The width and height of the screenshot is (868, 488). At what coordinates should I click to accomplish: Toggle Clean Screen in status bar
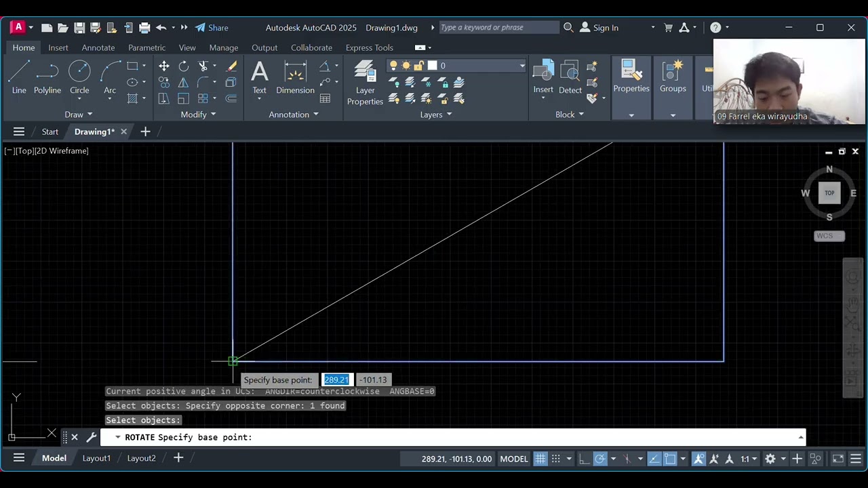tap(838, 459)
